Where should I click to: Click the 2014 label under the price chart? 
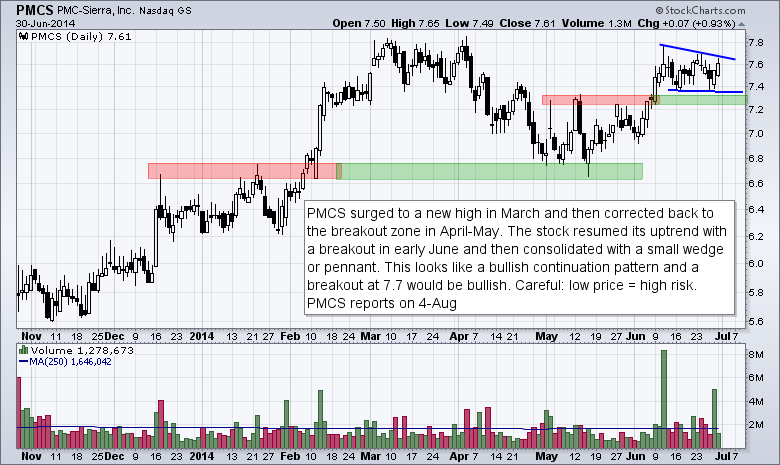(x=201, y=336)
